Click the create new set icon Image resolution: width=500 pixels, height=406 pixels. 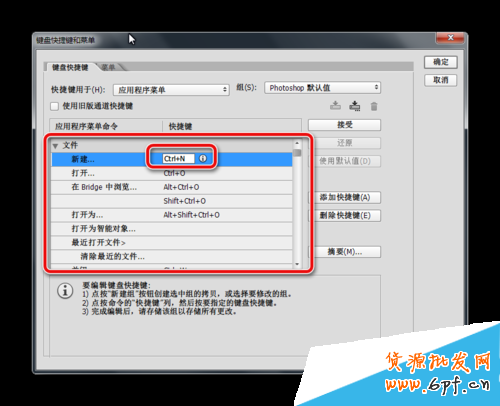(355, 106)
